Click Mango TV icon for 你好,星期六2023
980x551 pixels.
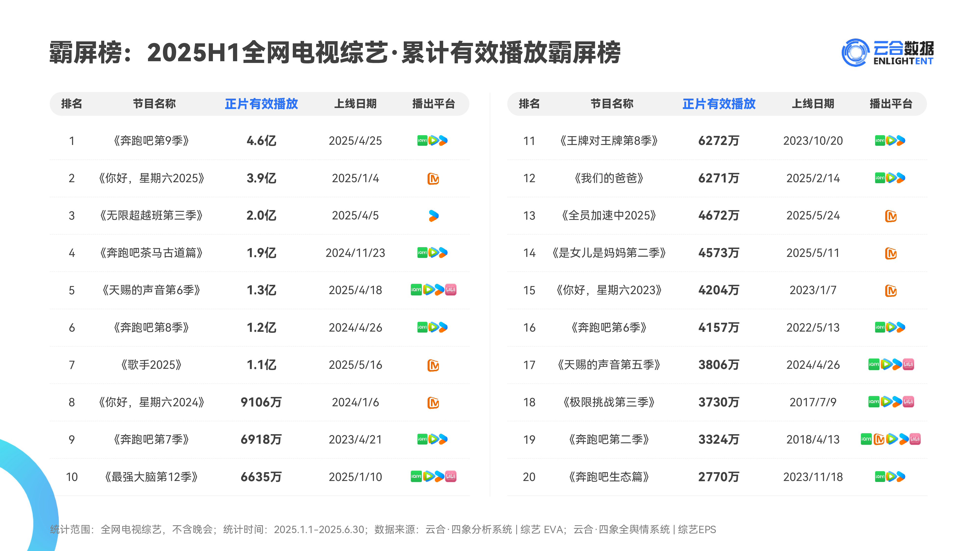(891, 290)
